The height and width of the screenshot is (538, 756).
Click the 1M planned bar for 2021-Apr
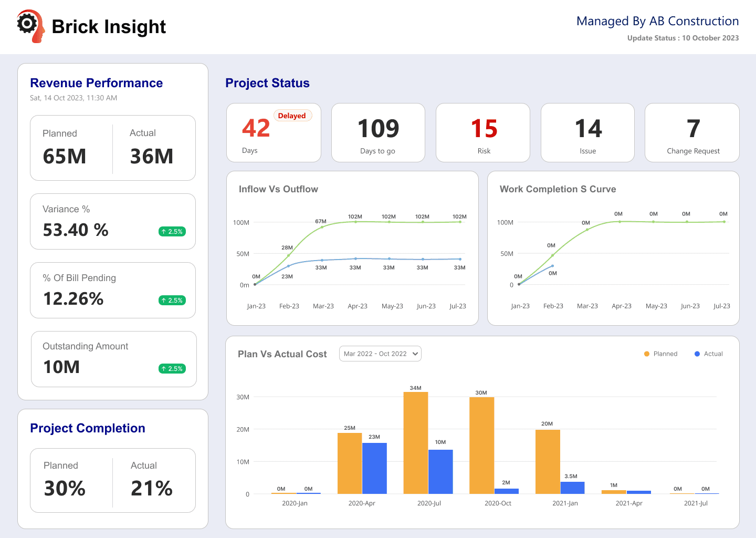pos(614,492)
